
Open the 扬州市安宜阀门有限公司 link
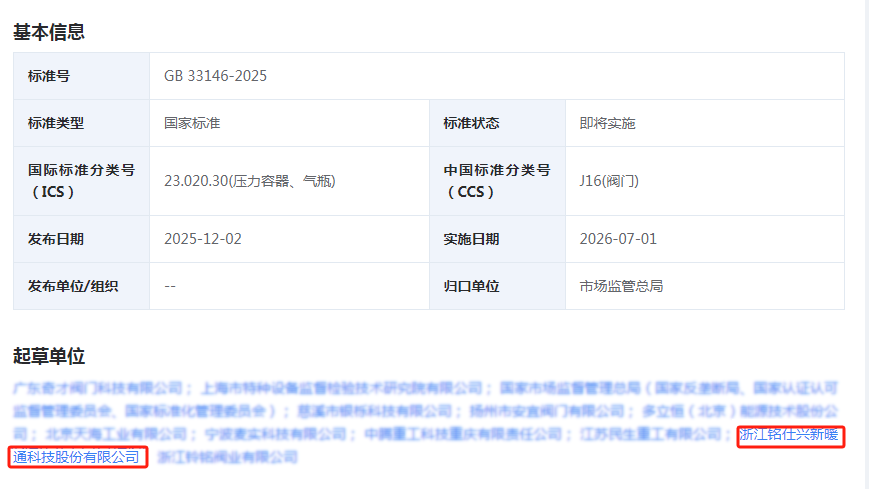[x=547, y=411]
